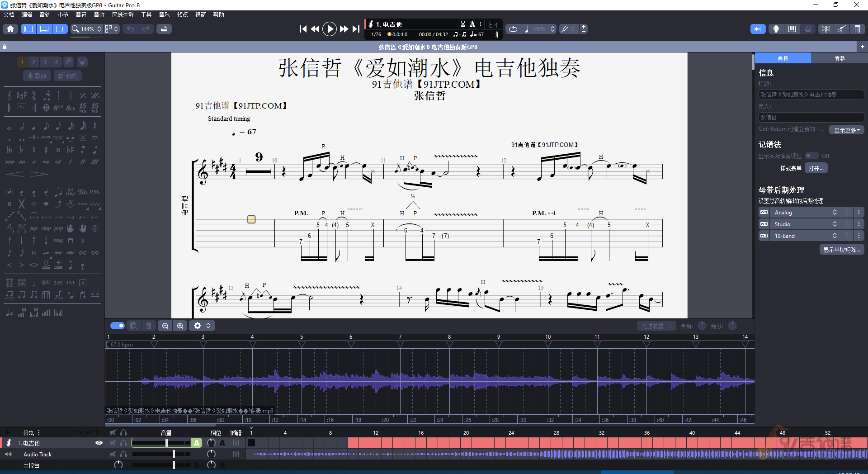Mute the Audio Track speaker
The width and height of the screenshot is (868, 474).
tap(113, 454)
